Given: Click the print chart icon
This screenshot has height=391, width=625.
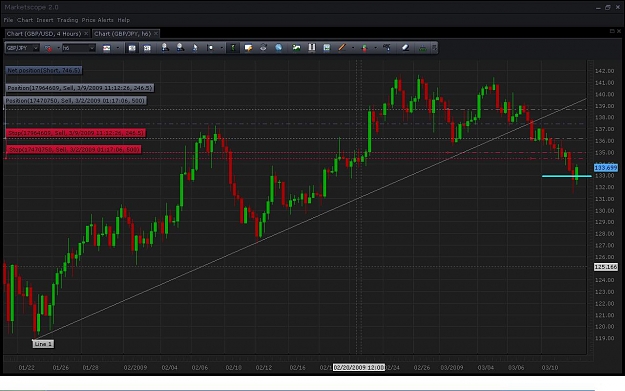Looking at the screenshot, I should coord(263,48).
